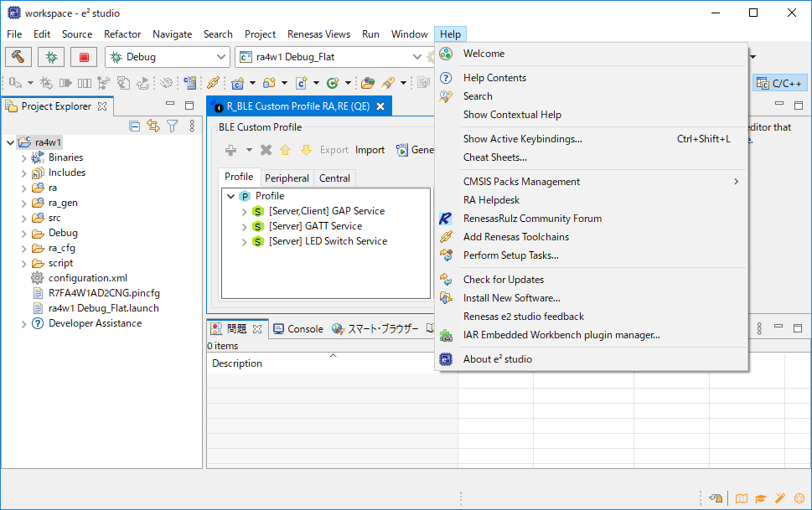Sort by the Description column header
The height and width of the screenshot is (510, 812).
click(332, 363)
